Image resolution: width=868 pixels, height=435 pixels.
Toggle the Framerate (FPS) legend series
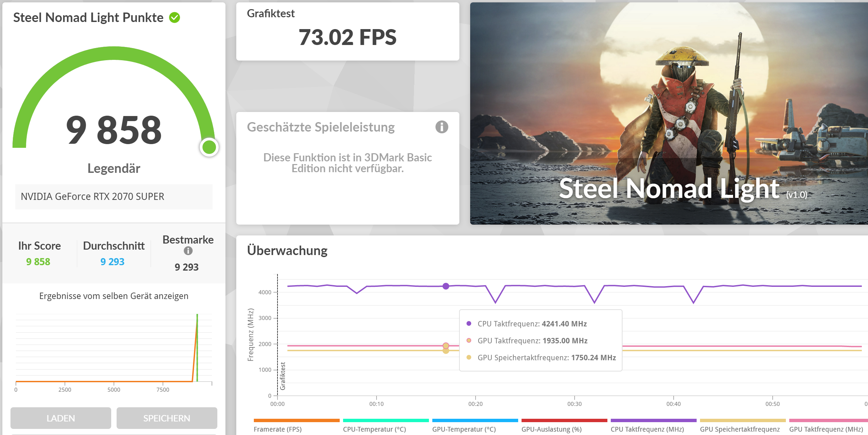(278, 429)
